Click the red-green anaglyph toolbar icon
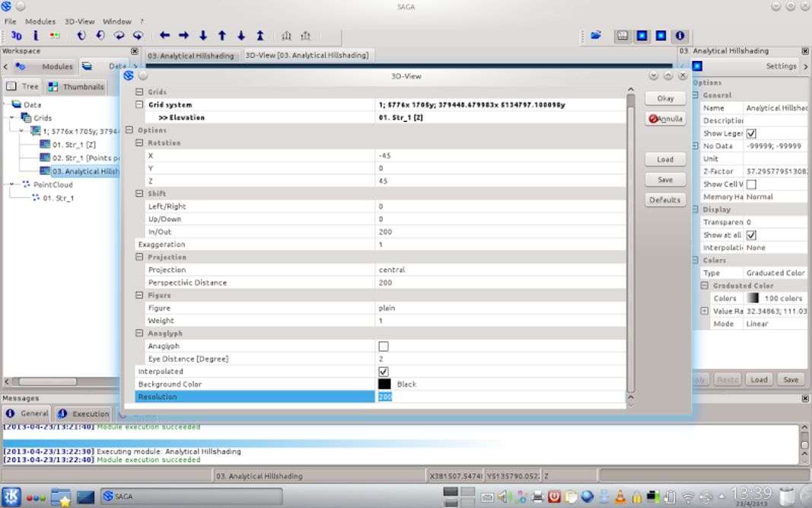Screen dimensions: 812x508 [x=54, y=36]
